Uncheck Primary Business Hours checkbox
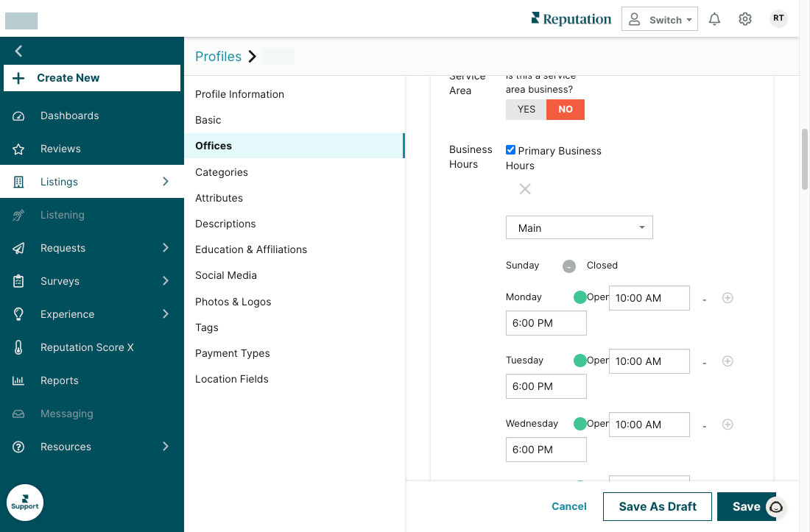This screenshot has height=532, width=810. 510,149
